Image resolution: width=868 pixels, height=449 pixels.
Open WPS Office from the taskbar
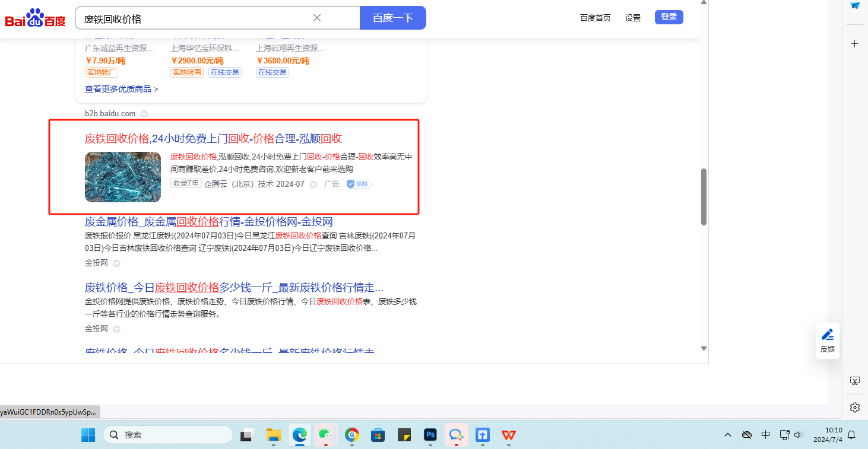[508, 435]
